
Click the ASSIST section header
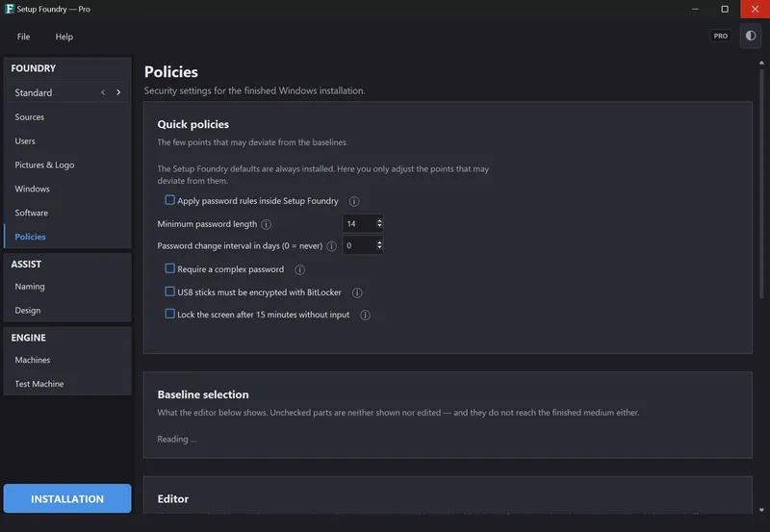click(26, 264)
